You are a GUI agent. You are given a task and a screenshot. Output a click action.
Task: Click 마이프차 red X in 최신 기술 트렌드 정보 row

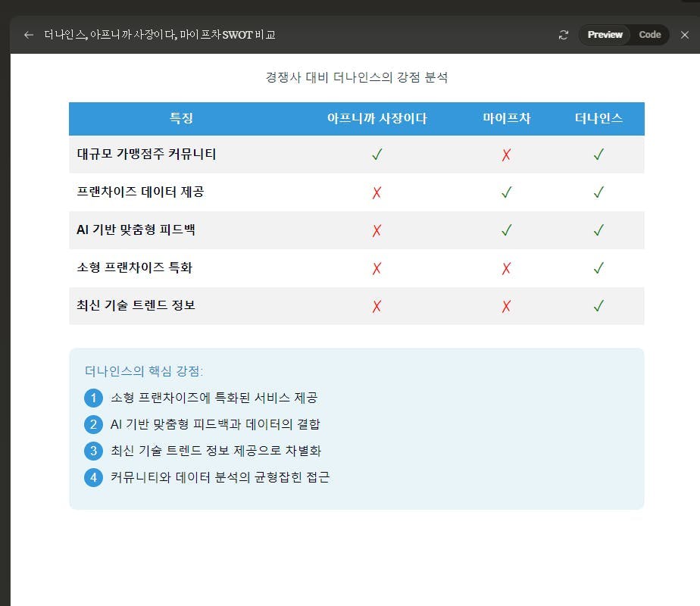tap(506, 306)
